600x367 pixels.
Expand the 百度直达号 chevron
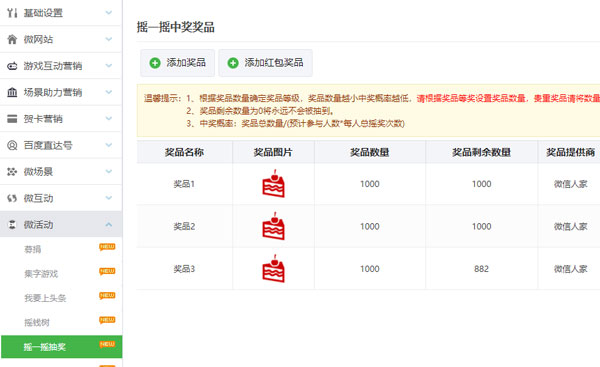click(x=109, y=145)
